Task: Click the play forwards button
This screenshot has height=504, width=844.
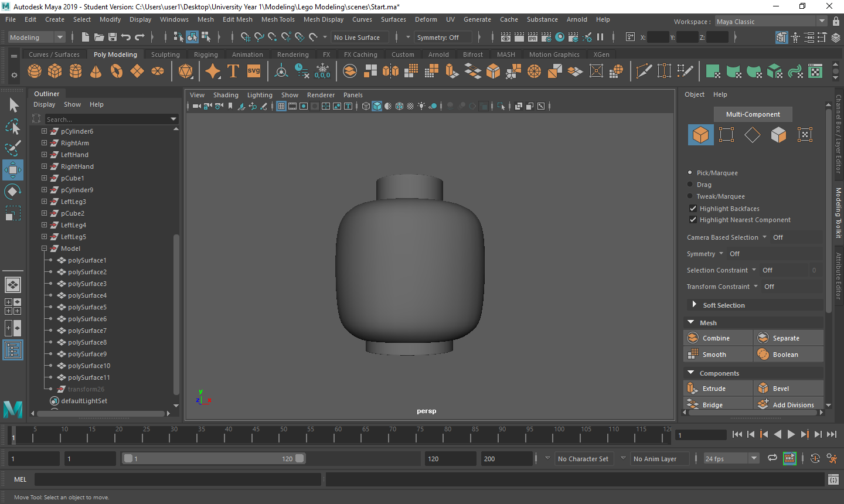Action: (791, 434)
